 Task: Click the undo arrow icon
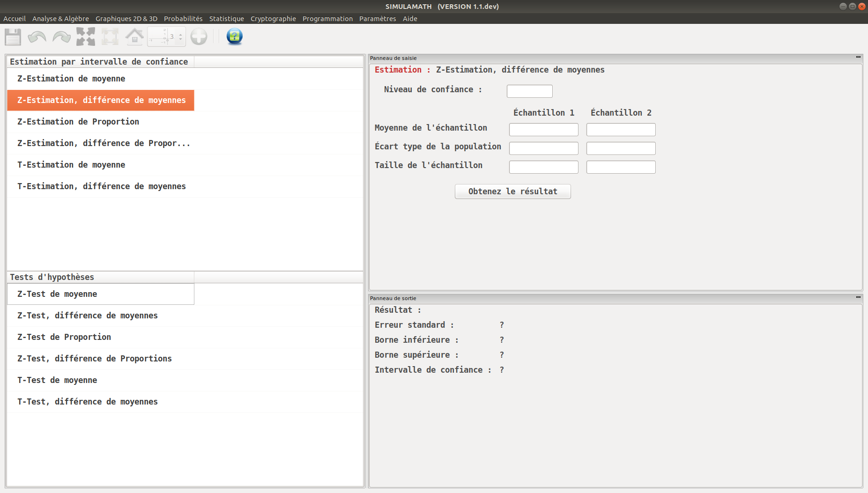point(37,37)
